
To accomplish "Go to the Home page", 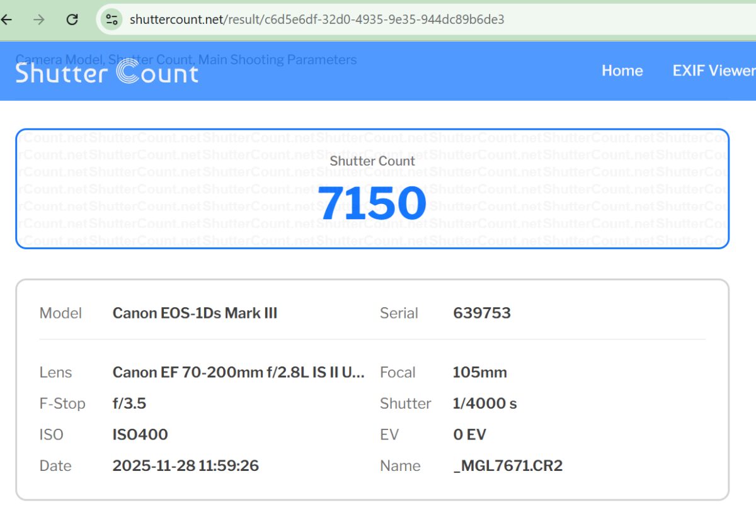I will [622, 71].
